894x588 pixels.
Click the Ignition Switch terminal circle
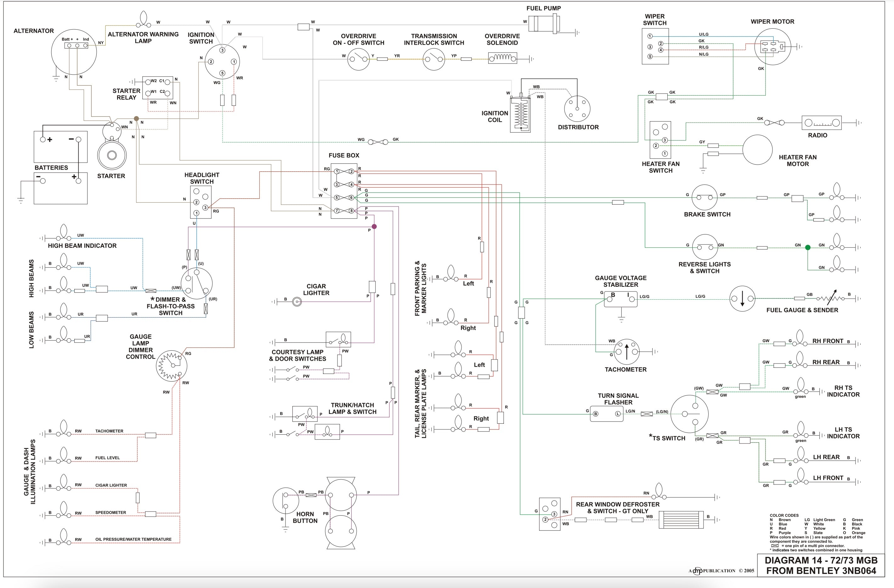point(222,62)
